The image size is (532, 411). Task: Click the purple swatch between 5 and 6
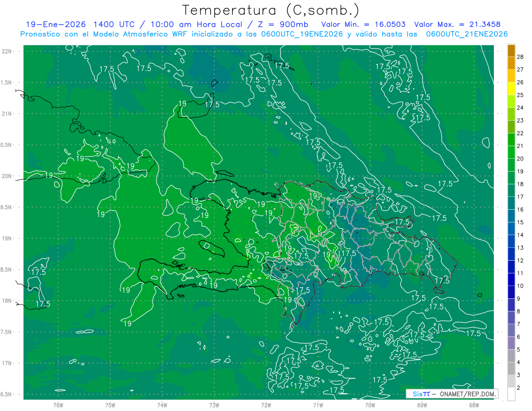click(x=511, y=343)
